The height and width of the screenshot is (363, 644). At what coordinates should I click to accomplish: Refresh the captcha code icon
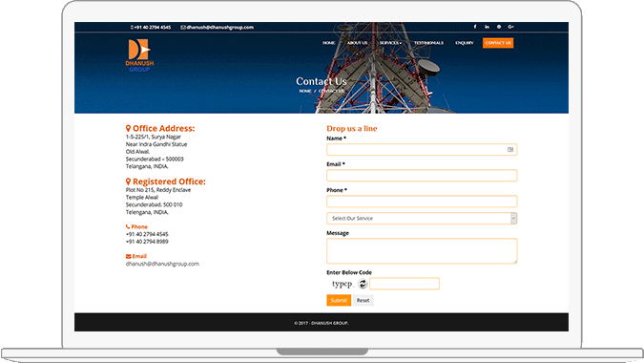coord(363,284)
